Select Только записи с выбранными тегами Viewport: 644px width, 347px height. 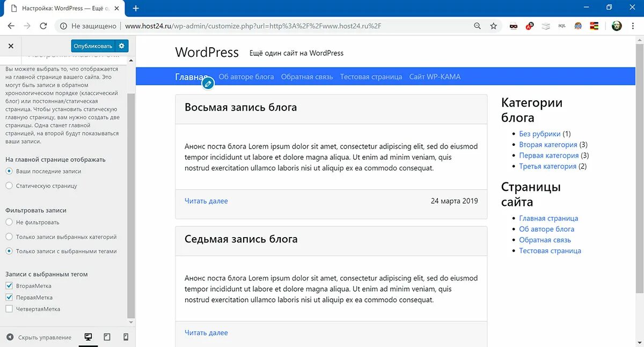(9, 251)
